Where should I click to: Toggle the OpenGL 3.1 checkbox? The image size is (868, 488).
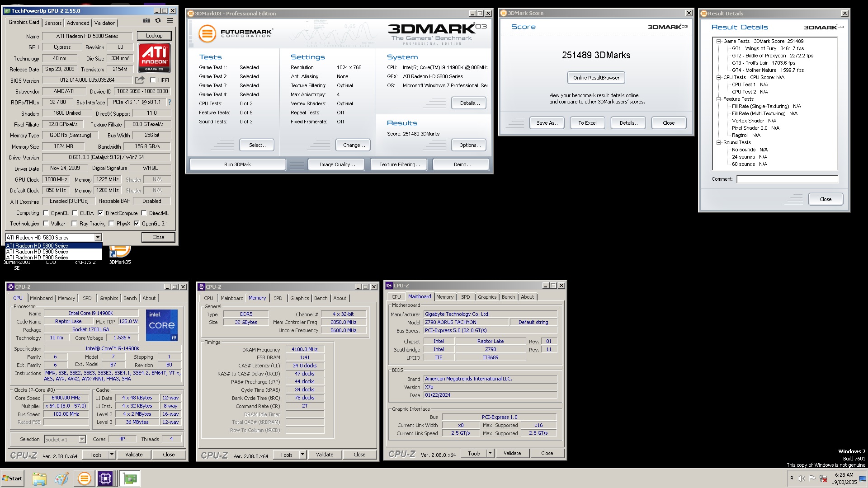(137, 223)
